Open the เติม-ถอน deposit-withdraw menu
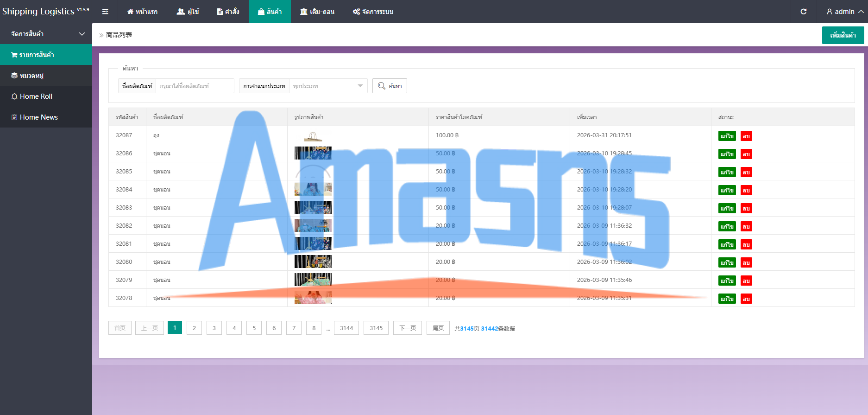This screenshot has height=415, width=868. point(317,12)
